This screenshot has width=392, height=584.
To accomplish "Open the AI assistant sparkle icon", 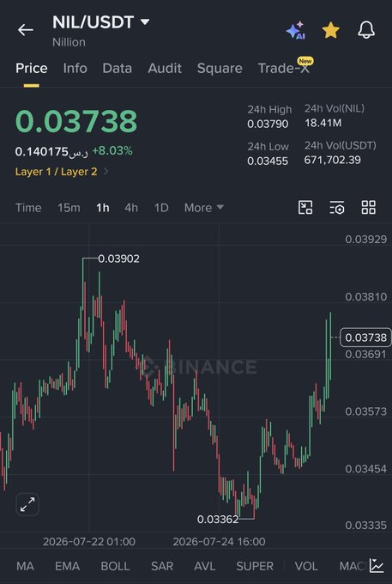I will click(296, 30).
